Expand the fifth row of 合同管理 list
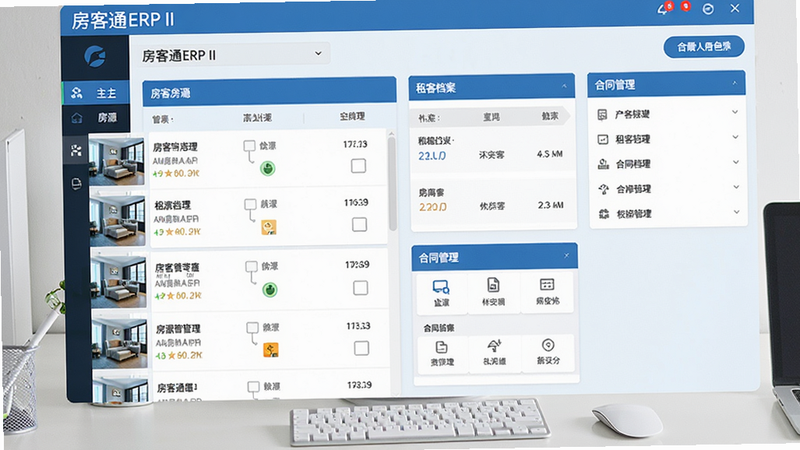The height and width of the screenshot is (450, 800). pos(736,212)
